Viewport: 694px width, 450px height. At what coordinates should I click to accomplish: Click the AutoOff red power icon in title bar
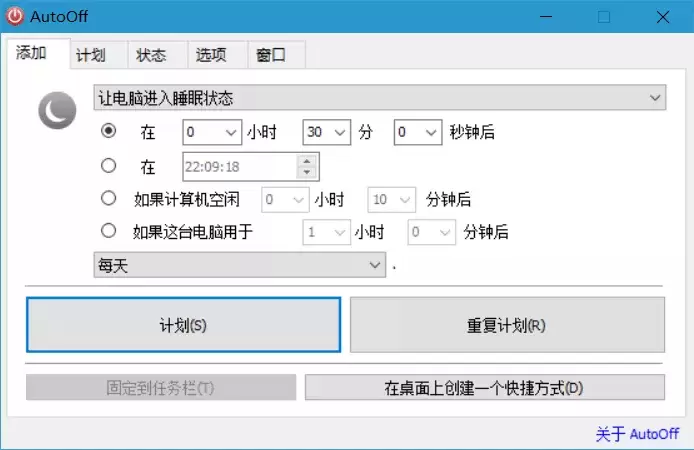click(x=15, y=16)
